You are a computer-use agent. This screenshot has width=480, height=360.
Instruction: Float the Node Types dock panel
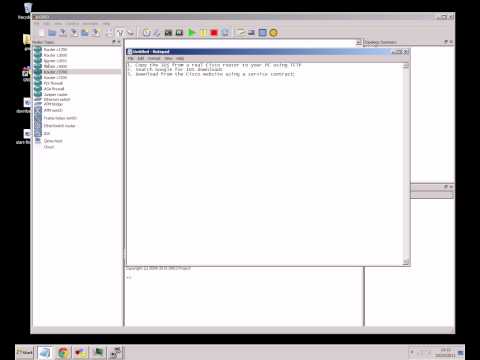coord(114,42)
